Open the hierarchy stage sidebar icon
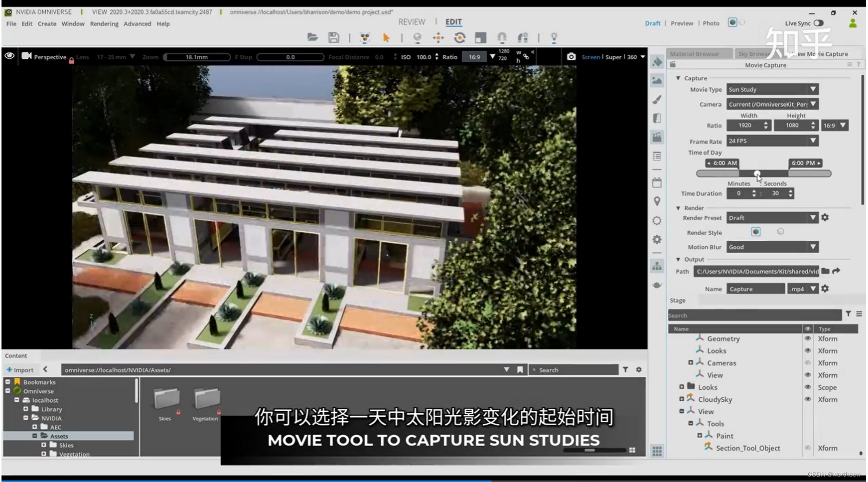The width and height of the screenshot is (868, 482). click(657, 266)
